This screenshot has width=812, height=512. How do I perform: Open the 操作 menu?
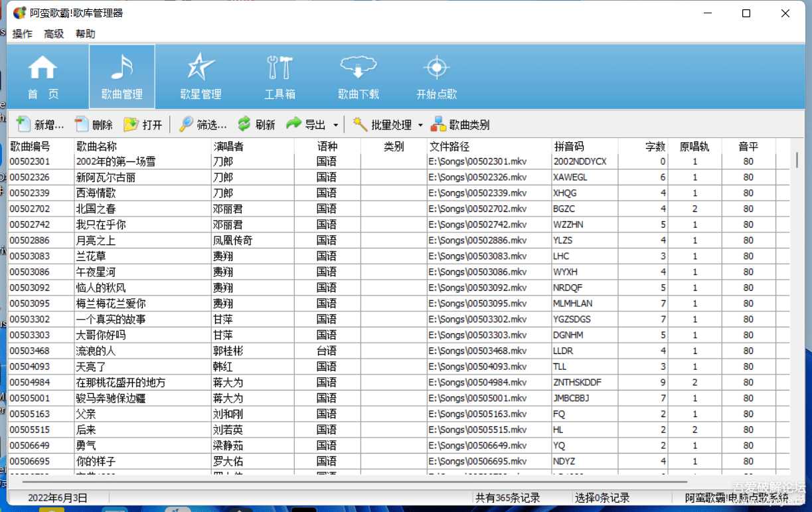[x=22, y=34]
